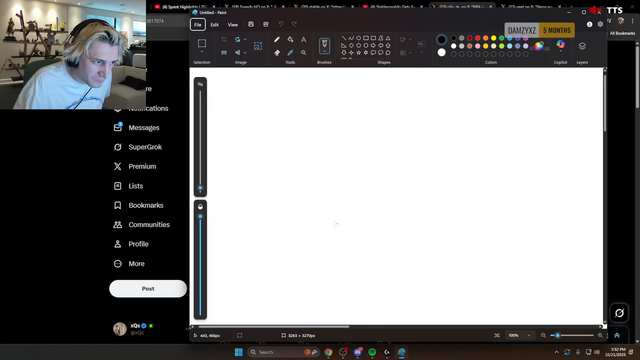Click the fit-to-window icon in status bar
Viewport: 640px width, 360px height.
point(497,336)
